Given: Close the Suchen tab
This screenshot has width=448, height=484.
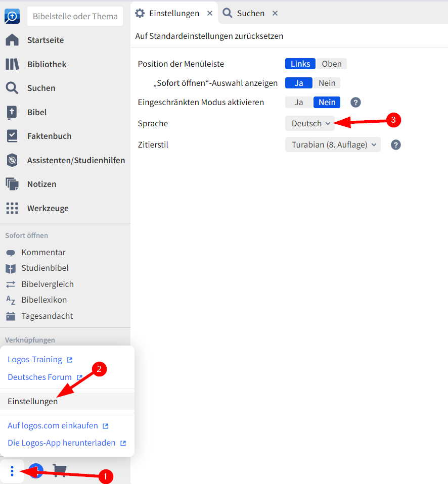Looking at the screenshot, I should tap(275, 13).
